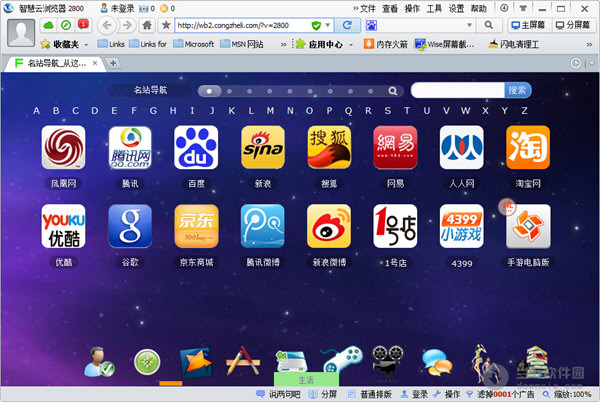Click the user-with-checkmark dock icon
600x402 pixels.
pos(99,361)
